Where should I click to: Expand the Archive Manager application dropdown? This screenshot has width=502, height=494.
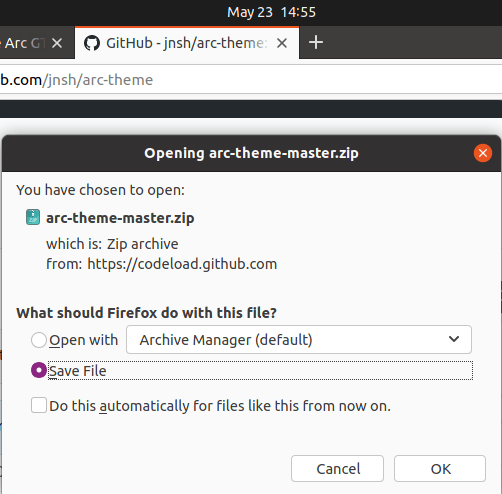[x=299, y=340]
